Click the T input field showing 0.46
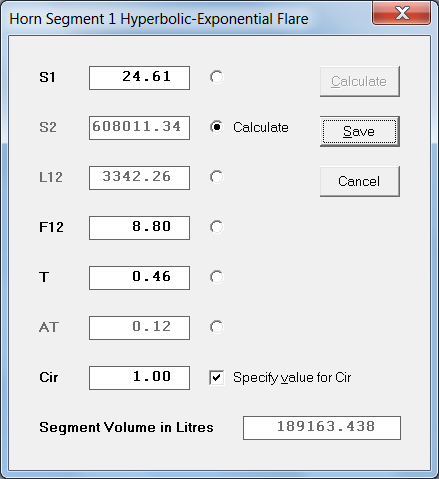 pyautogui.click(x=139, y=278)
